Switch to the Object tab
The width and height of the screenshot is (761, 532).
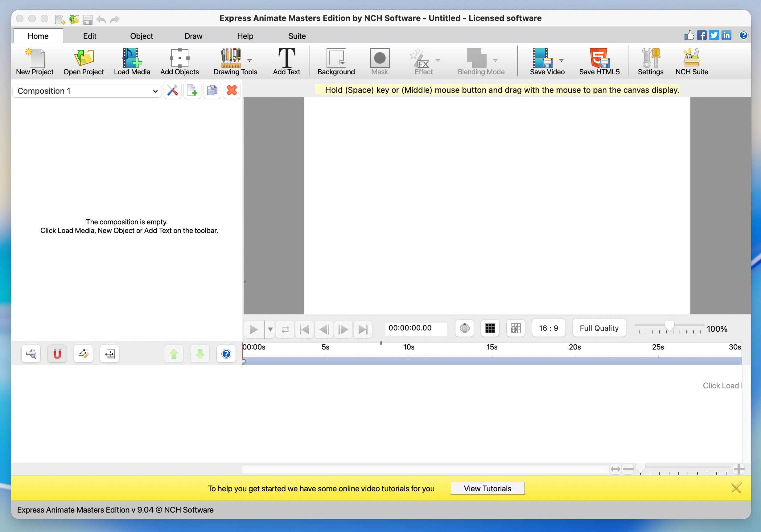coord(141,36)
